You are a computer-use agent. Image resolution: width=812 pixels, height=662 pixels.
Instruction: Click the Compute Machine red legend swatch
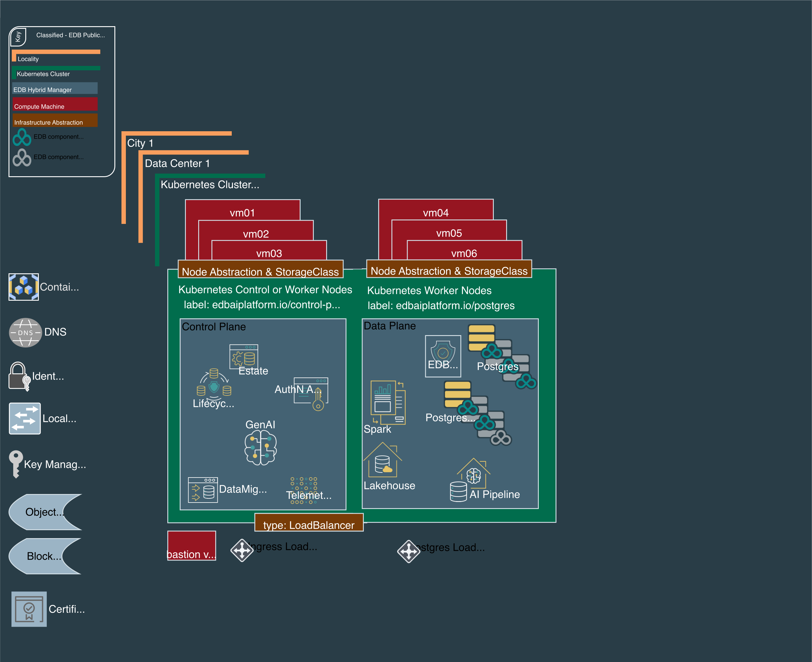(x=55, y=104)
